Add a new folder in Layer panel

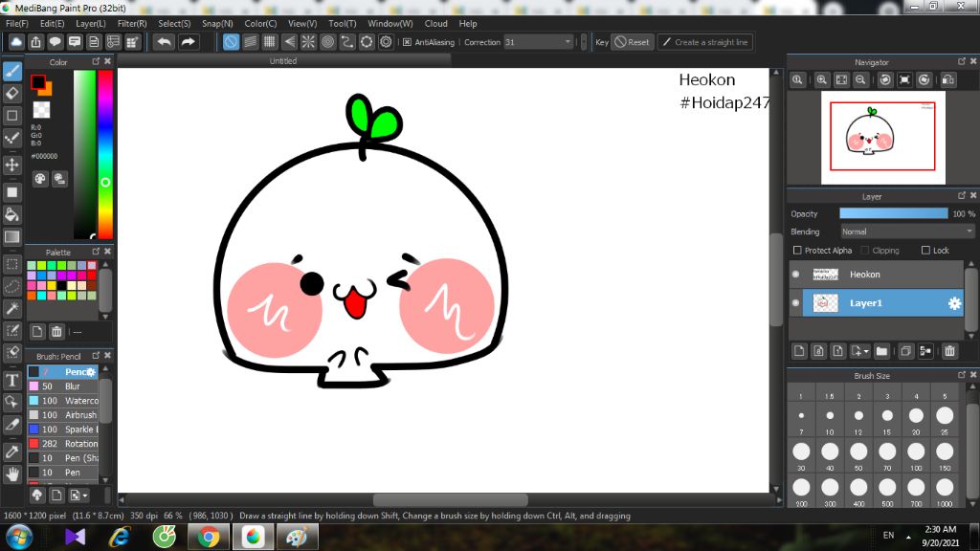881,351
